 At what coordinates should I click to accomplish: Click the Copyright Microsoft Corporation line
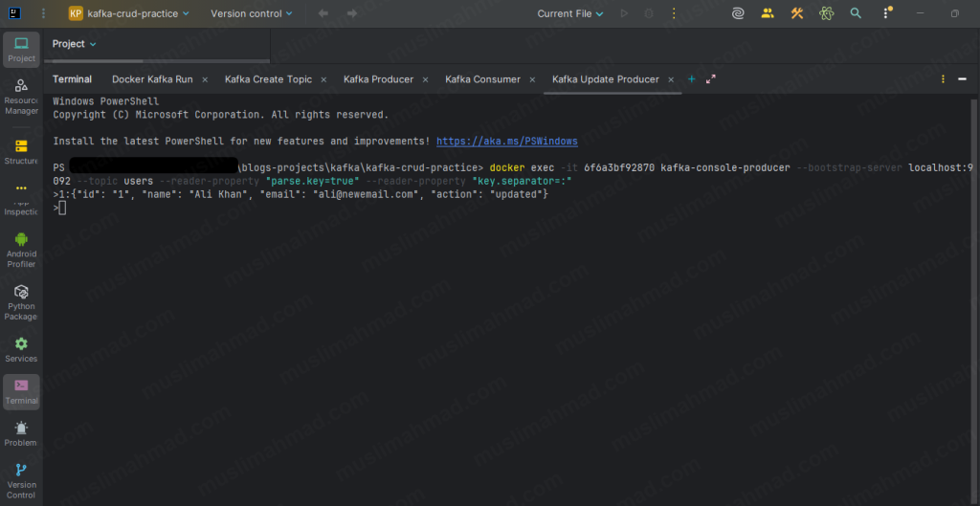(x=221, y=115)
